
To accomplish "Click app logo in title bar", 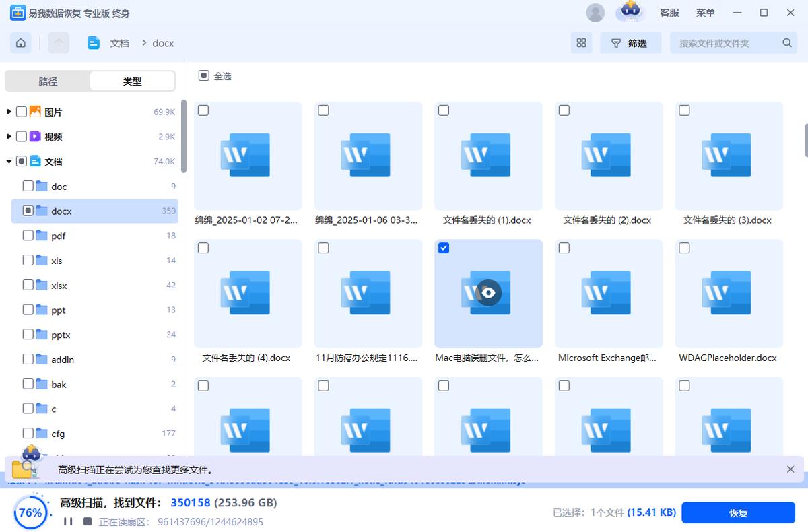I will coord(18,13).
